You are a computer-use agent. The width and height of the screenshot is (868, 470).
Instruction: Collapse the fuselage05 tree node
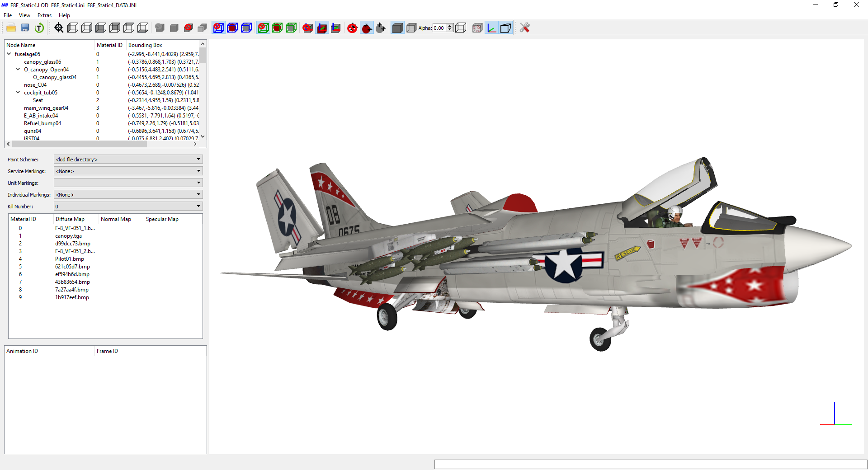click(9, 54)
